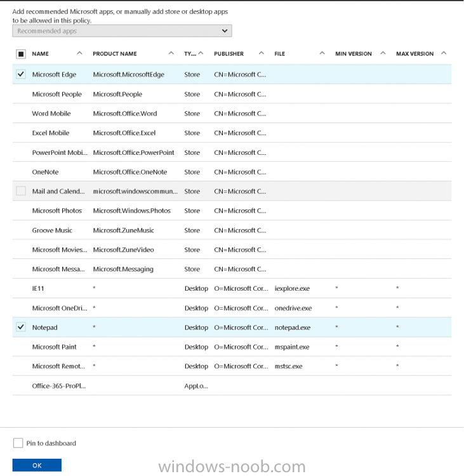Click the PRODUCT NAME header label
Image resolution: width=464 pixels, height=476 pixels.
click(115, 54)
